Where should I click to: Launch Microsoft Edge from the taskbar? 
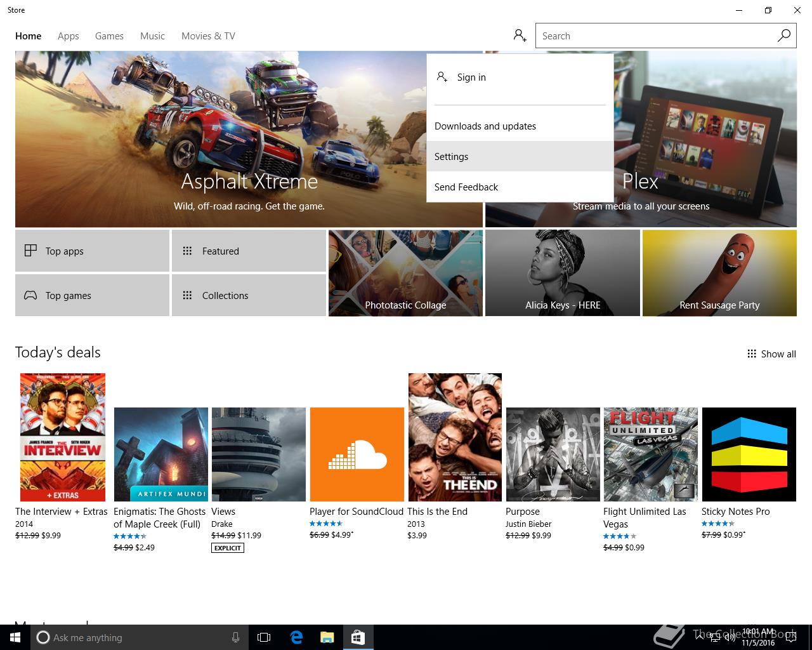pyautogui.click(x=296, y=637)
